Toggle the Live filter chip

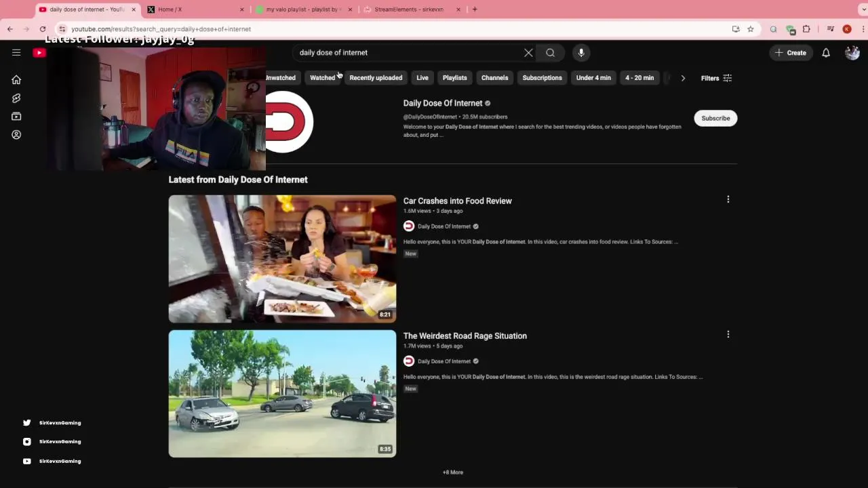(x=422, y=78)
